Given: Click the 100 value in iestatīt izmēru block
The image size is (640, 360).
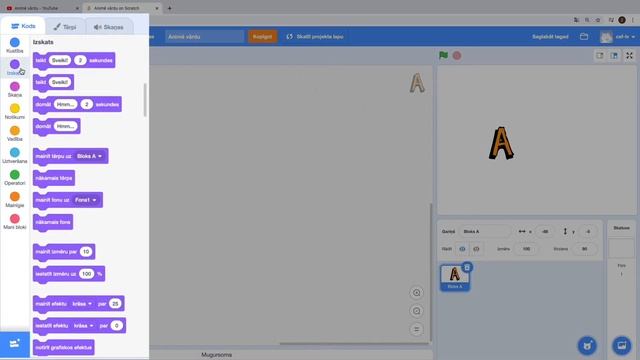Looking at the screenshot, I should 87,274.
